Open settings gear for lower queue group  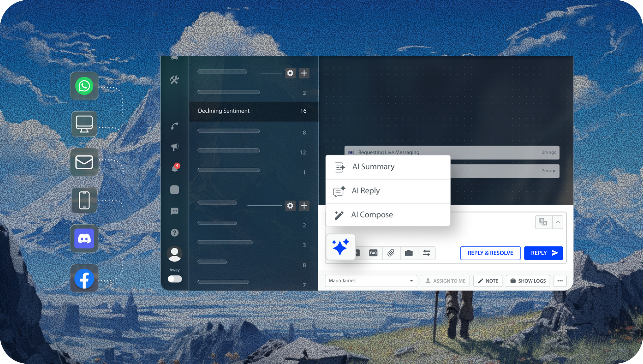(290, 206)
